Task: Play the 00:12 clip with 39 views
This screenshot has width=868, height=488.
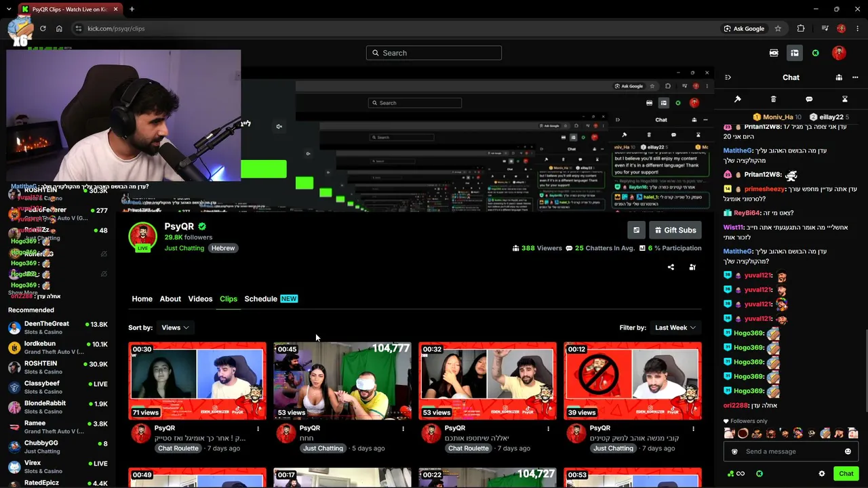Action: [x=633, y=381]
